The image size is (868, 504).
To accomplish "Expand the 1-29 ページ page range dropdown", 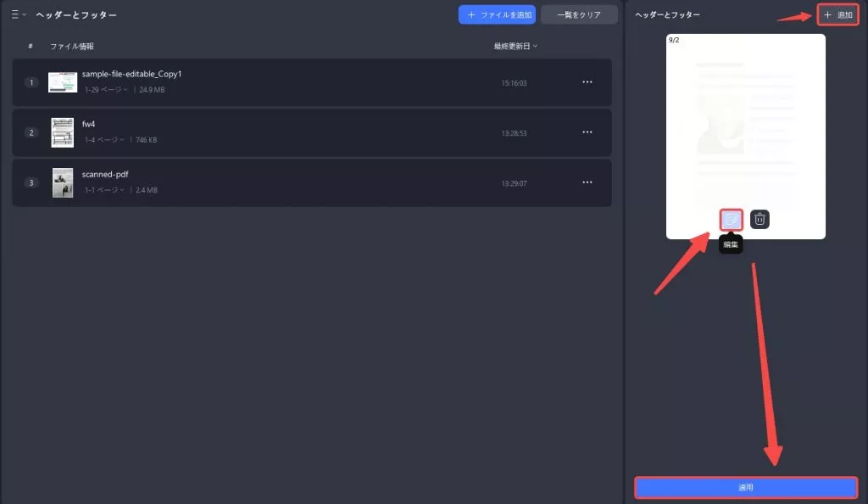I will pyautogui.click(x=106, y=90).
